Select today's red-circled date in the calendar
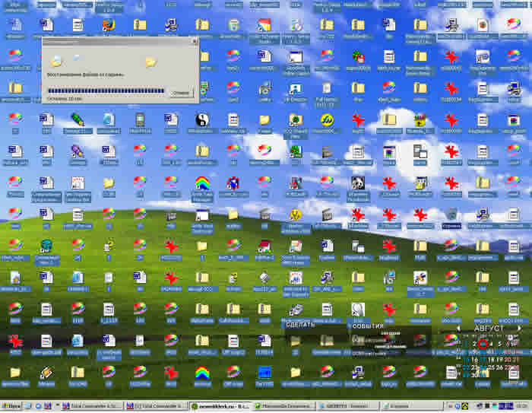The width and height of the screenshot is (532, 413). click(x=483, y=344)
